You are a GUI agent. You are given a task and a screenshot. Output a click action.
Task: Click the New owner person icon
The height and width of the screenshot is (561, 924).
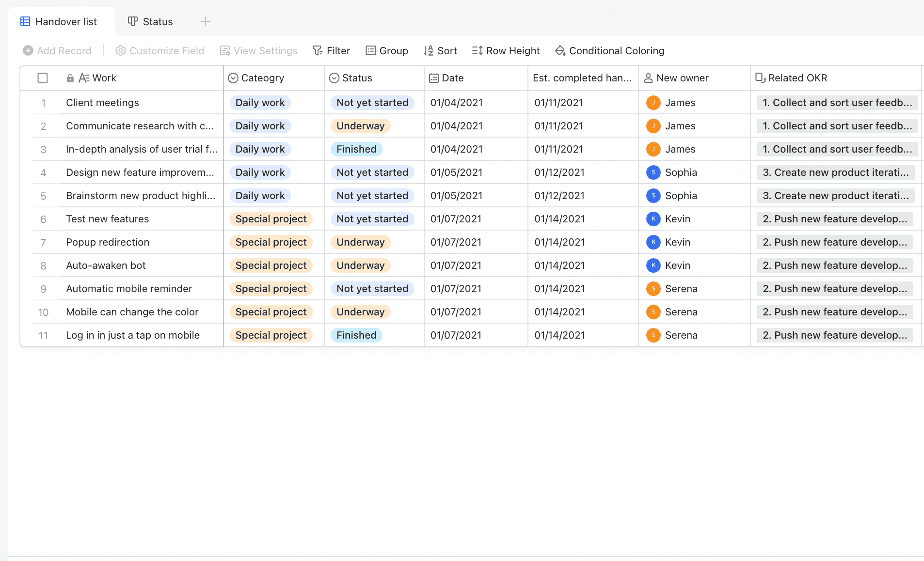(648, 78)
